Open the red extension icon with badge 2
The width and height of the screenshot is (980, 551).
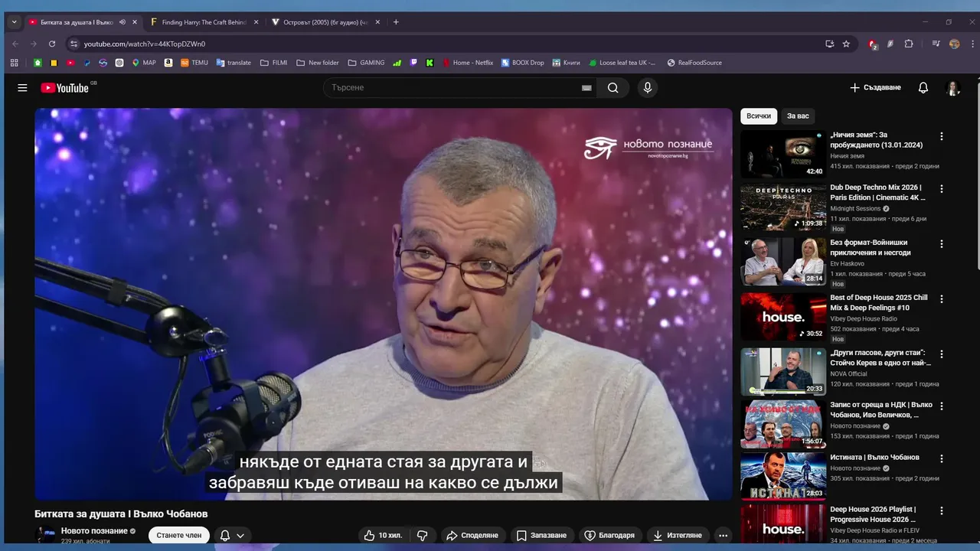point(873,44)
